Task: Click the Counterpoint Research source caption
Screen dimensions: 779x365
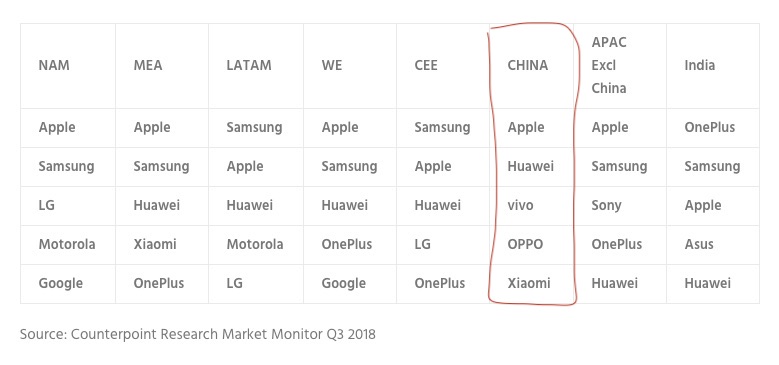Action: 198,334
